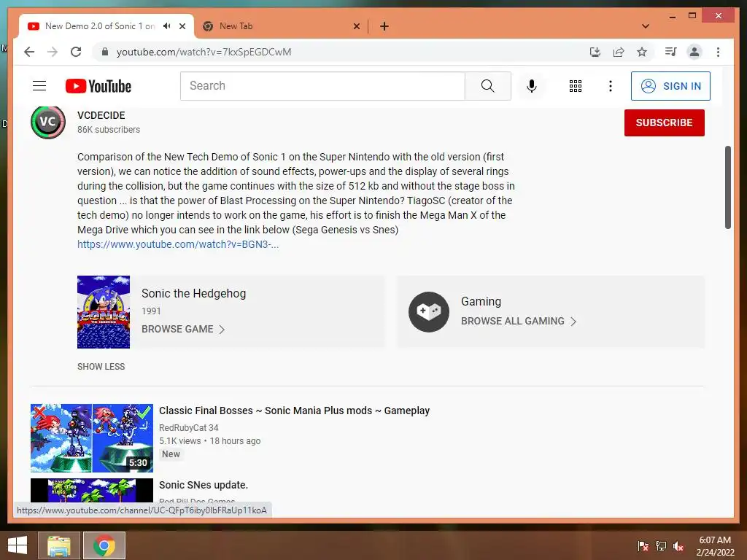Click the install app icon in address bar
The image size is (747, 560).
coord(595,52)
